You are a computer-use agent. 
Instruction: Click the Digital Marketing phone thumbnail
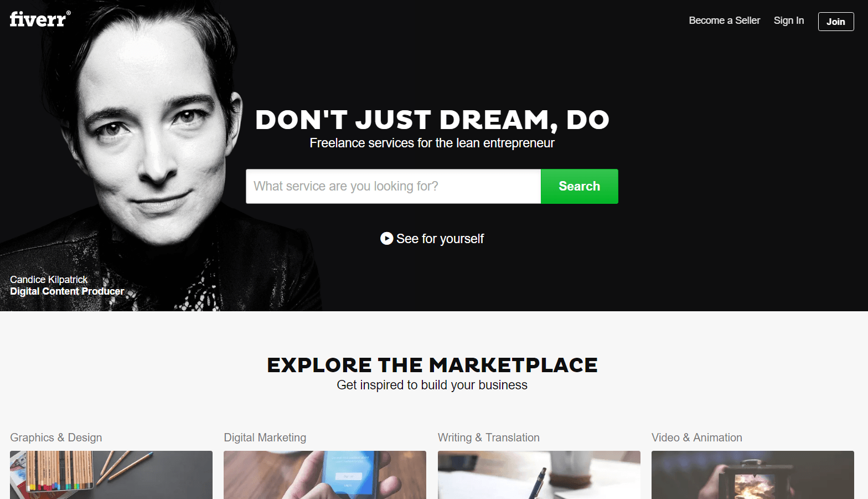[325, 475]
